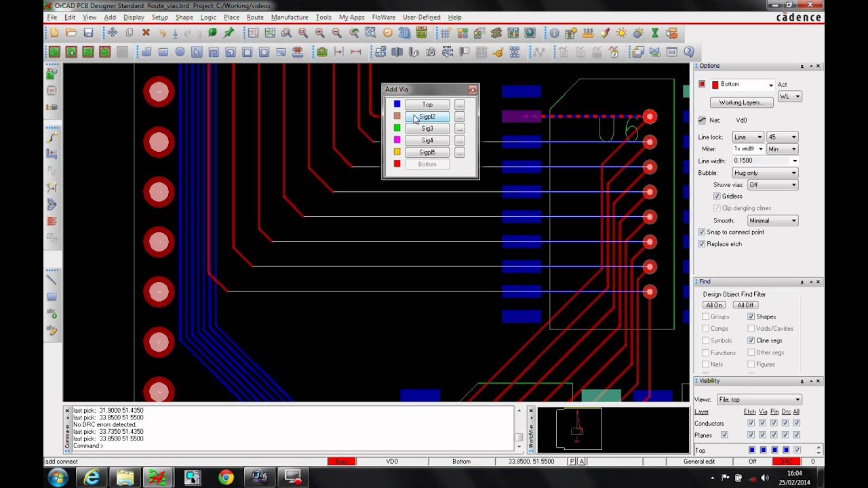Toggle the Conductors All visibility checkbox

pos(797,423)
